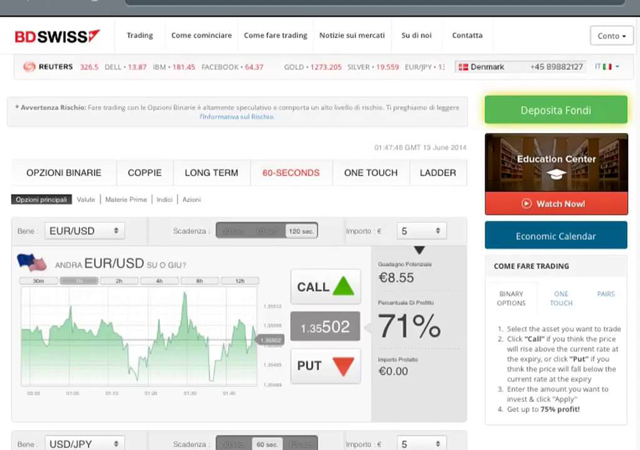
Task: Select the Materie Prime filter
Action: click(126, 199)
